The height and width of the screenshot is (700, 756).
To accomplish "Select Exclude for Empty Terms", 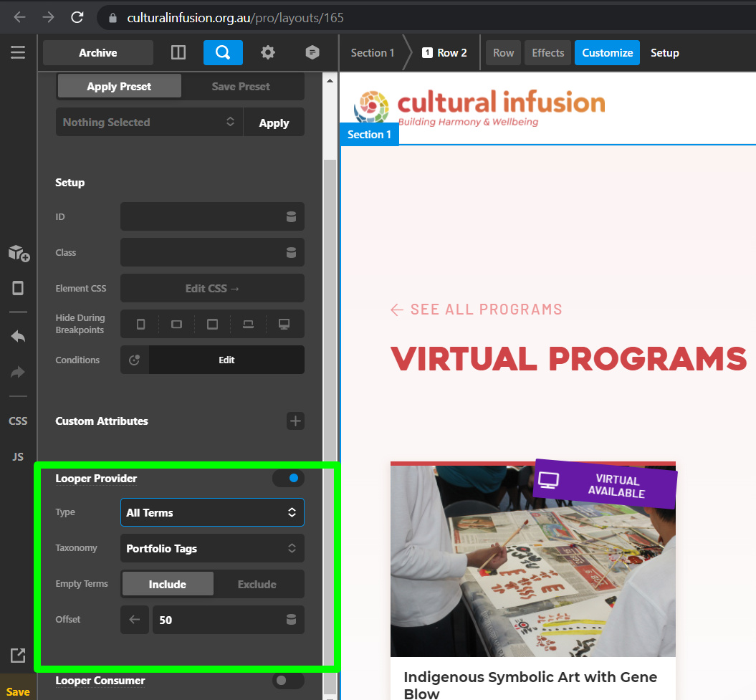I will 257,584.
